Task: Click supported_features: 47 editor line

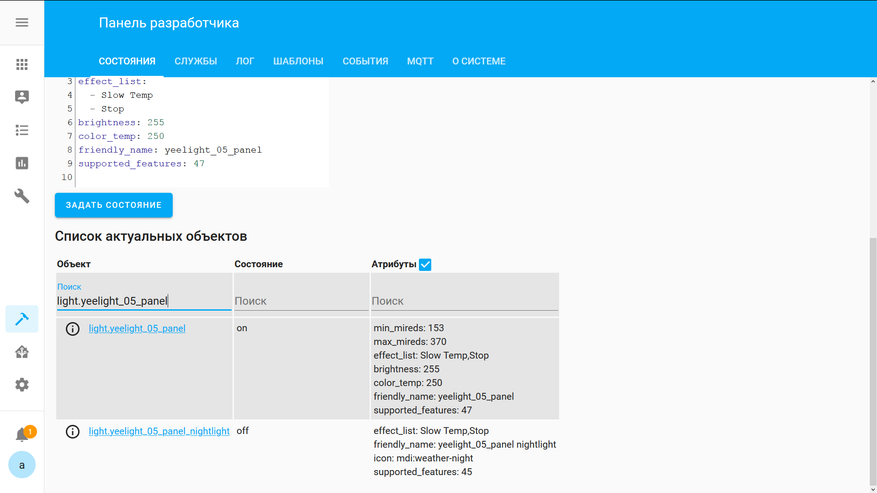Action: [x=142, y=163]
